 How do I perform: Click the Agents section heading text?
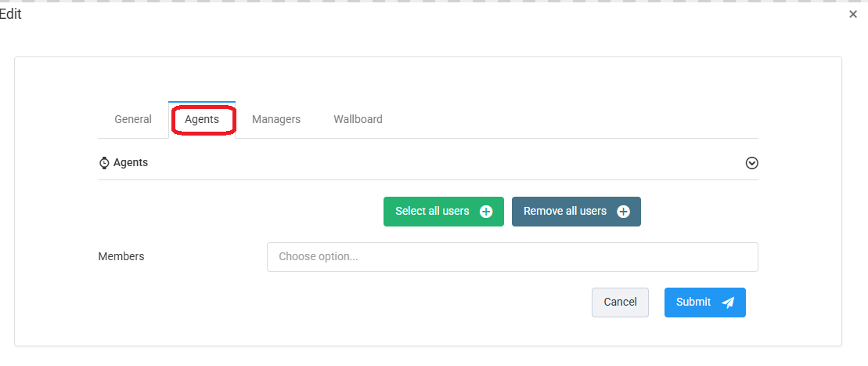click(x=131, y=163)
